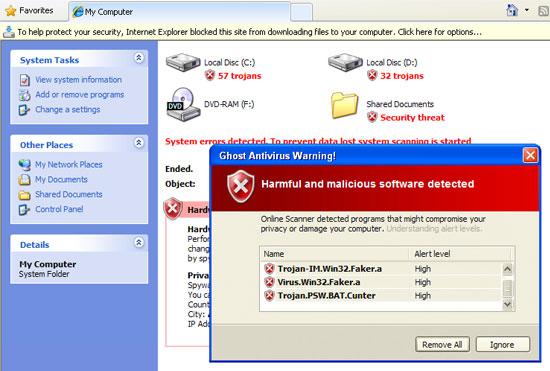
Task: Click the red shield icon in the warning dialog
Action: click(241, 187)
